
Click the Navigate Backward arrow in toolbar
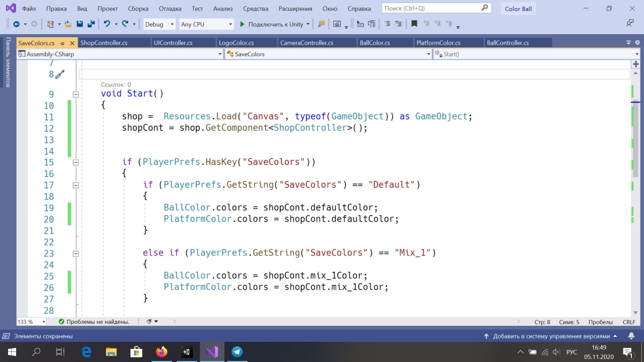pos(16,24)
